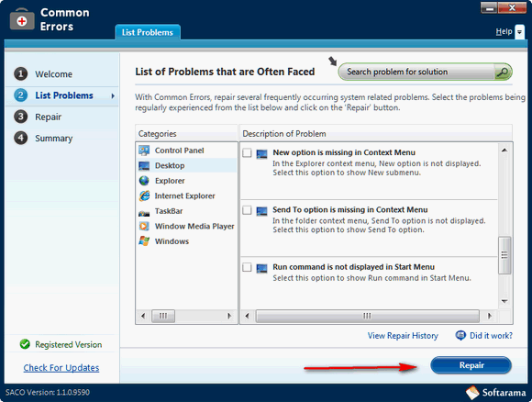Click the Control Panel category icon
The height and width of the screenshot is (402, 532).
tap(144, 151)
